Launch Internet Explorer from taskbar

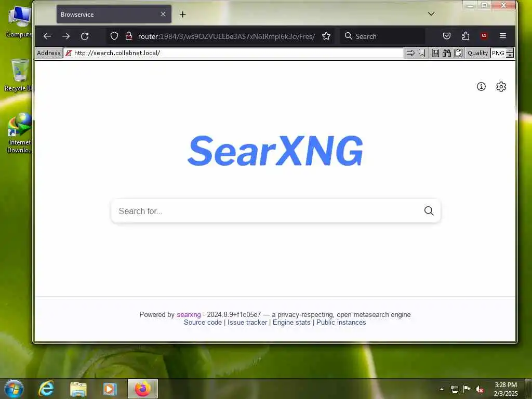(46, 389)
